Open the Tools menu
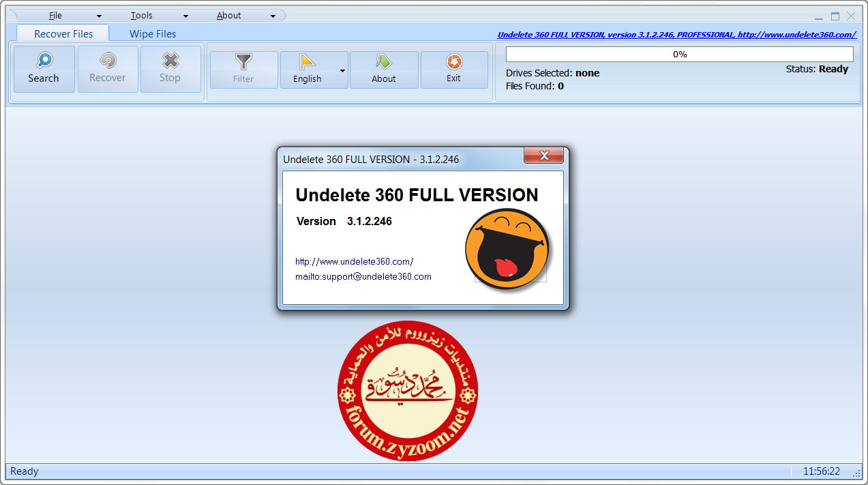868x485 pixels. 142,16
